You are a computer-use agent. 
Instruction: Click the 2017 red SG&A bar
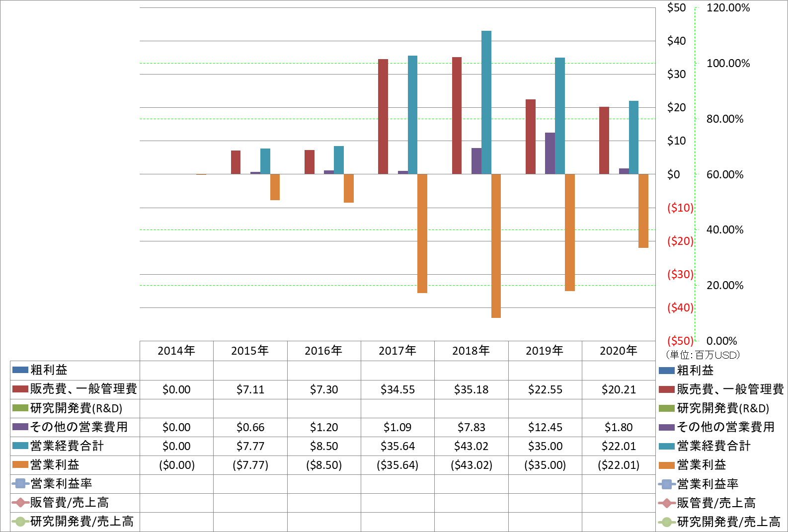click(x=383, y=117)
